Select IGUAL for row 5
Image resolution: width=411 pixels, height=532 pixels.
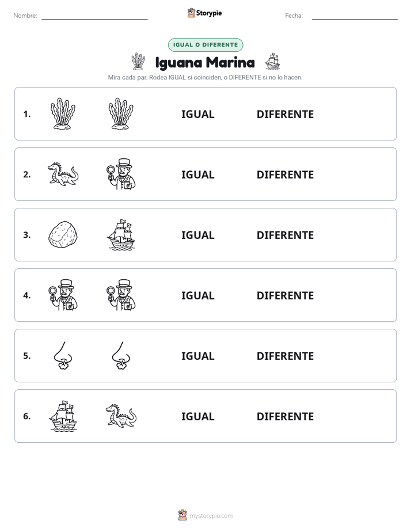pos(197,356)
